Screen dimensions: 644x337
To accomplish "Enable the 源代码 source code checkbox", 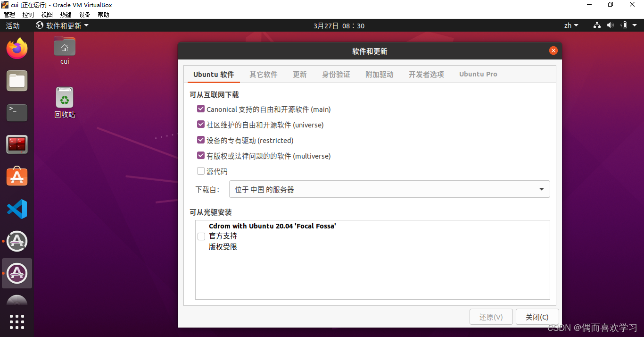I will [201, 171].
